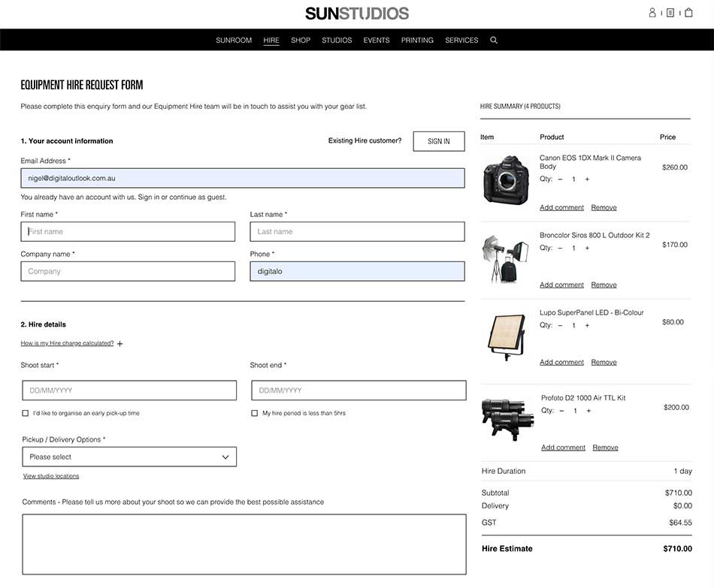Add comment to Profoto D2 kit
The height and width of the screenshot is (588, 714).
pos(563,448)
